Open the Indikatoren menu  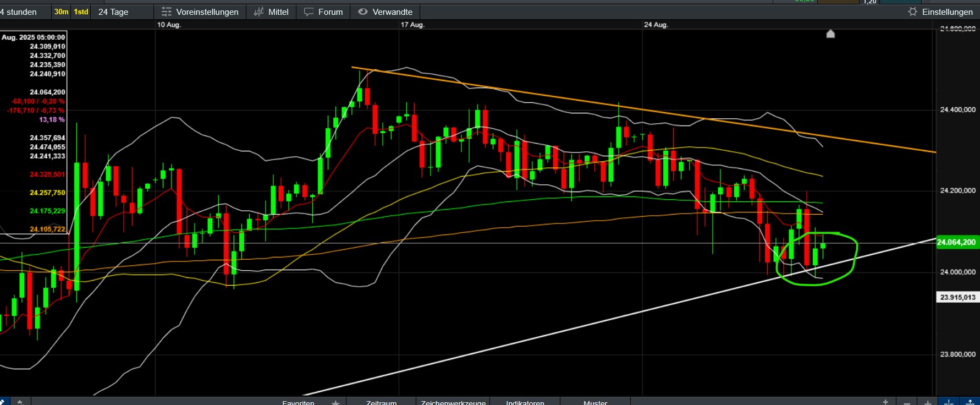[x=525, y=402]
